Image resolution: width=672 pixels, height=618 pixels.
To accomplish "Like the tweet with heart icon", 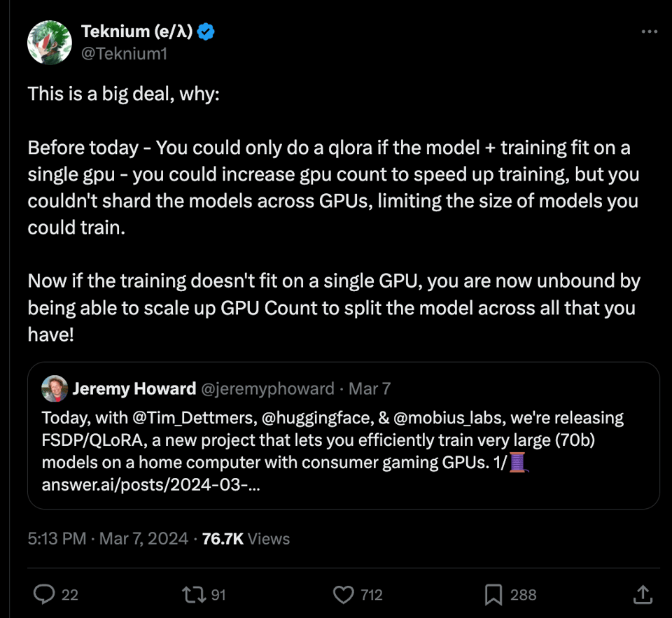I will [x=343, y=595].
